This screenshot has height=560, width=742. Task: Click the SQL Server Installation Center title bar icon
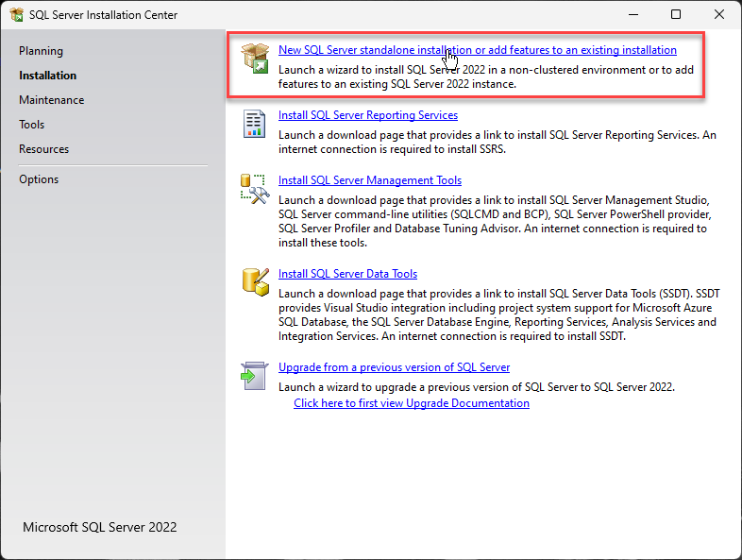[x=16, y=15]
